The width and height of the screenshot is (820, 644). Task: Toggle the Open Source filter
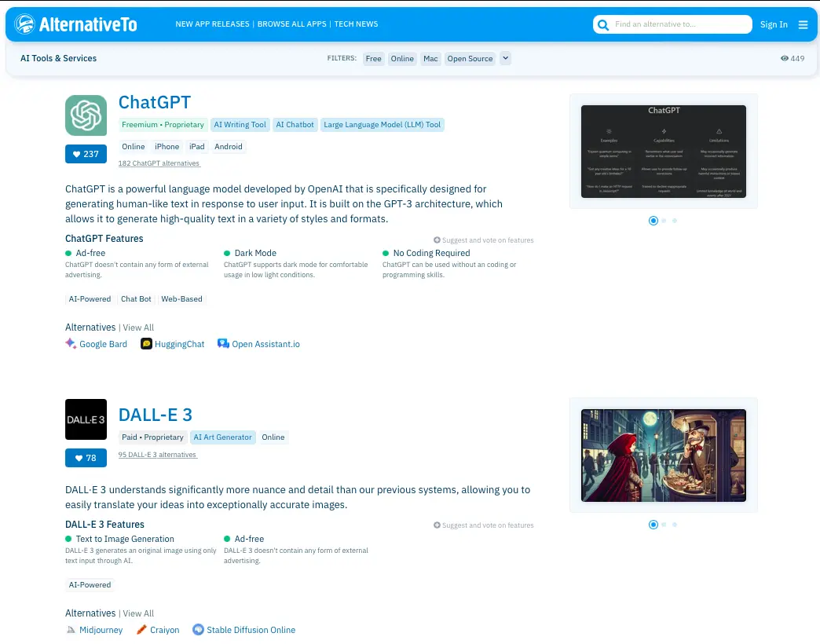[470, 58]
